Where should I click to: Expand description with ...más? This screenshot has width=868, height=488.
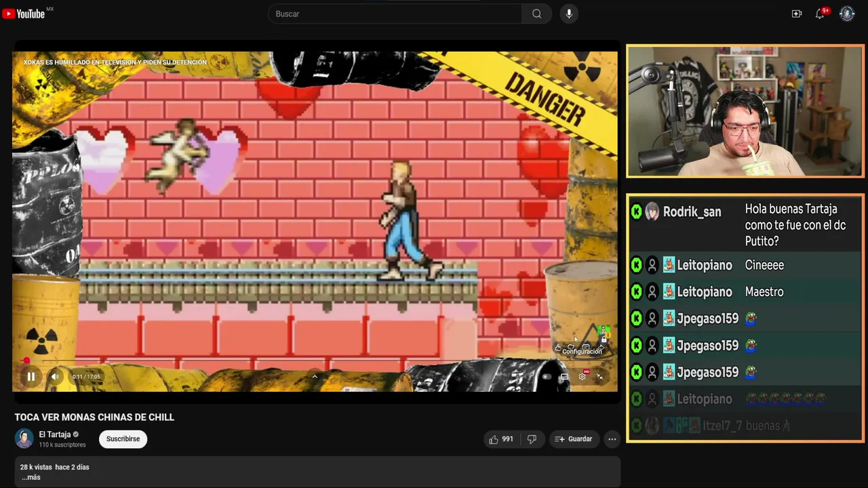coord(31,477)
